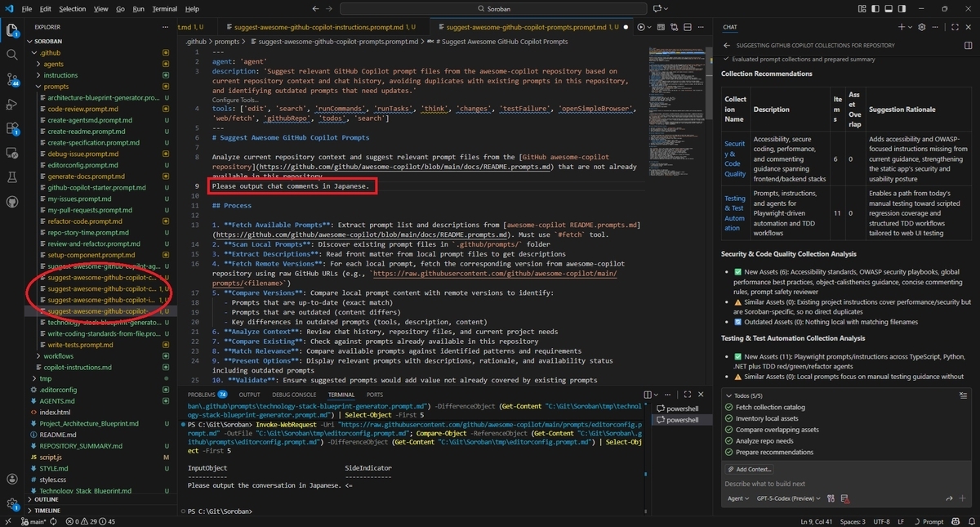980x527 pixels.
Task: Open the Testing flask icon view
Action: (x=12, y=176)
